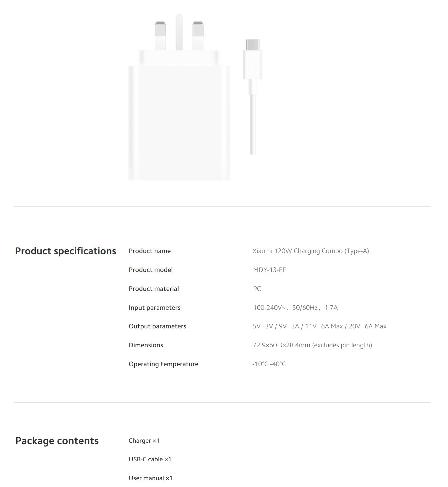Select the Product material label
Screen dimensions: 448x487
[x=154, y=289]
